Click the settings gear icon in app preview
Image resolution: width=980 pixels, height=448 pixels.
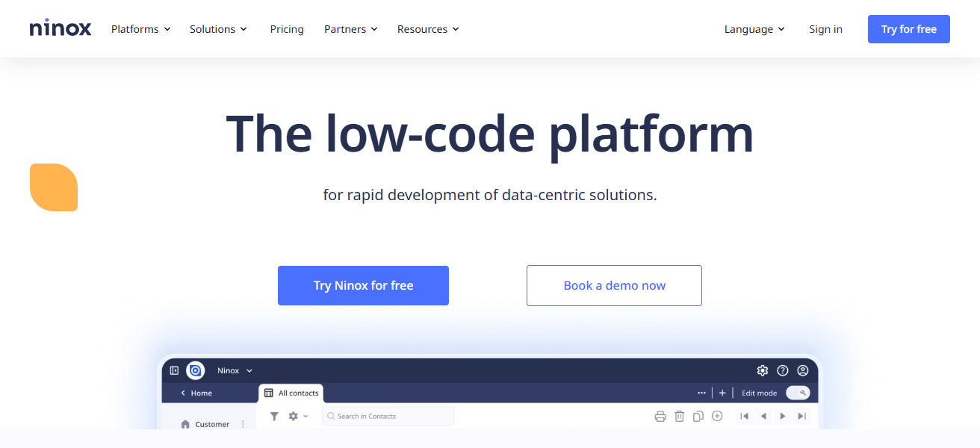(762, 370)
